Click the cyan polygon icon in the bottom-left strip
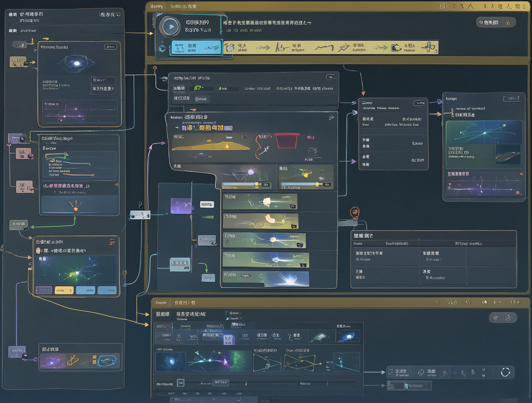The width and height of the screenshot is (532, 403). point(107,361)
